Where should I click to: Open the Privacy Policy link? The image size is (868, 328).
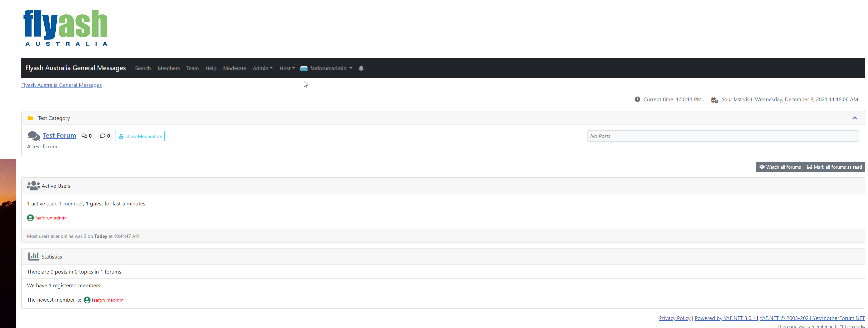[674, 318]
